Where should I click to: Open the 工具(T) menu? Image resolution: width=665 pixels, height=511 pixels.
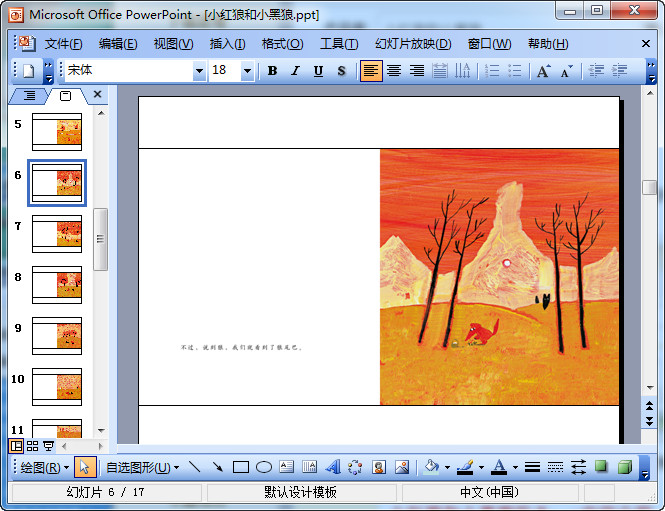339,44
